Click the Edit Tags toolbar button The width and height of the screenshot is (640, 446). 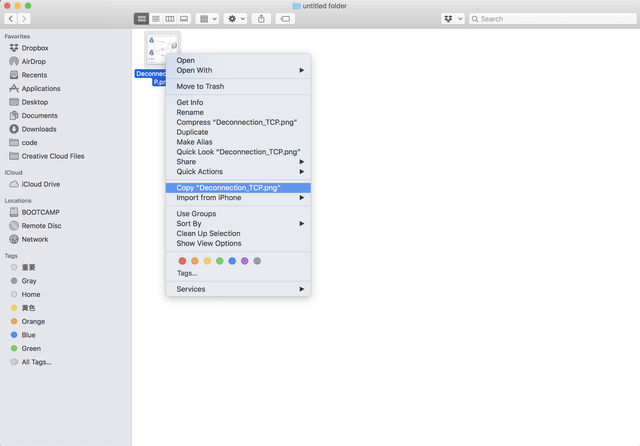(x=285, y=19)
